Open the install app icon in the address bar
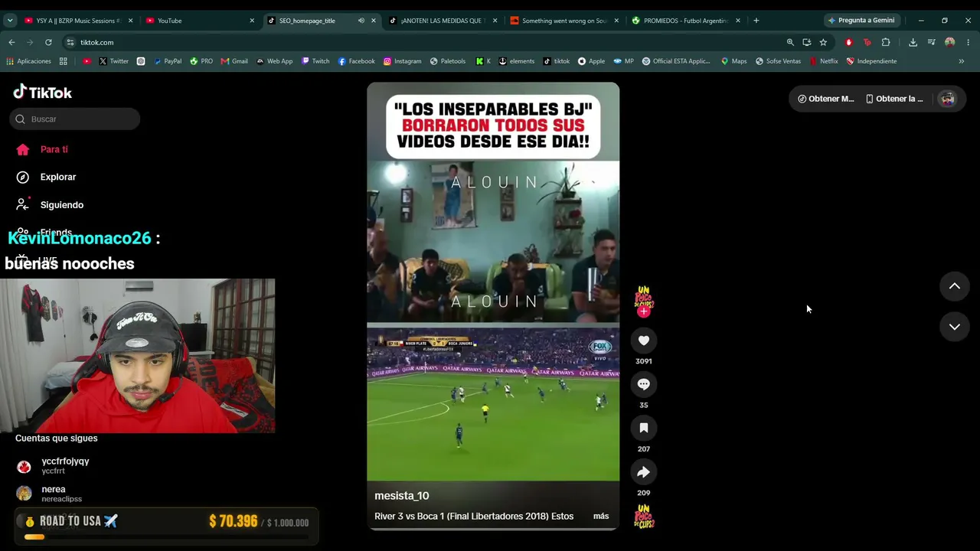 806,42
